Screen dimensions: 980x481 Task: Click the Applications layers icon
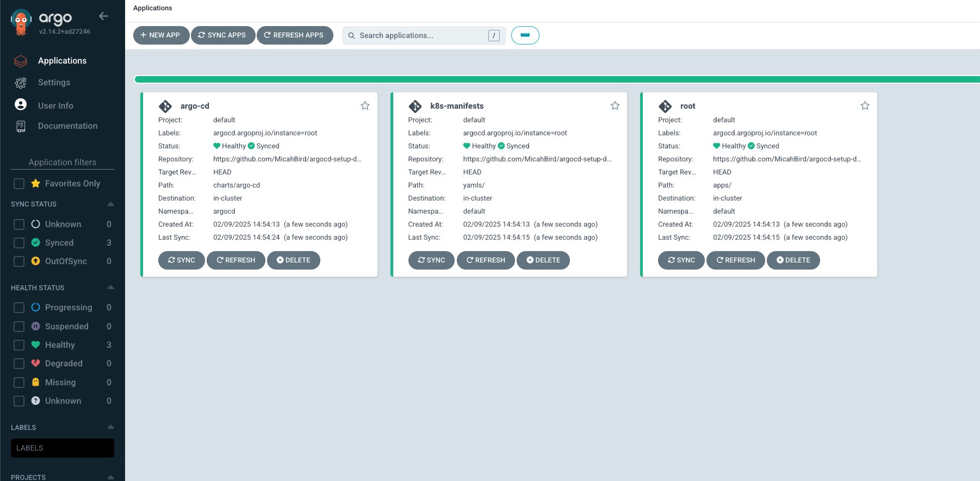[21, 61]
